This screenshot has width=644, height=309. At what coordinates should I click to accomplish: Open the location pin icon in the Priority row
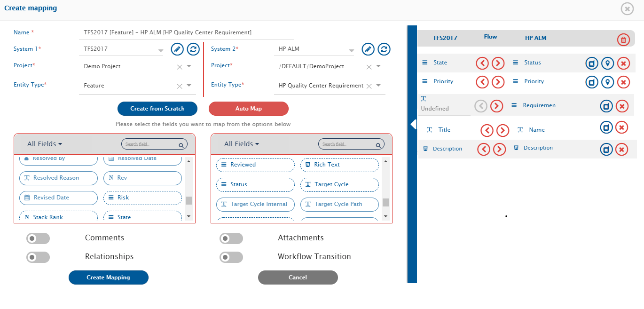(x=608, y=82)
